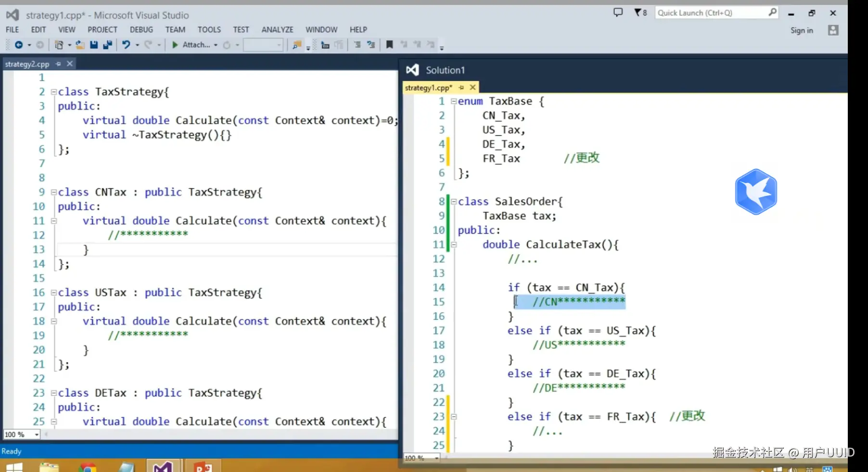
Task: Click the feedback flag icon showing 8
Action: [640, 13]
